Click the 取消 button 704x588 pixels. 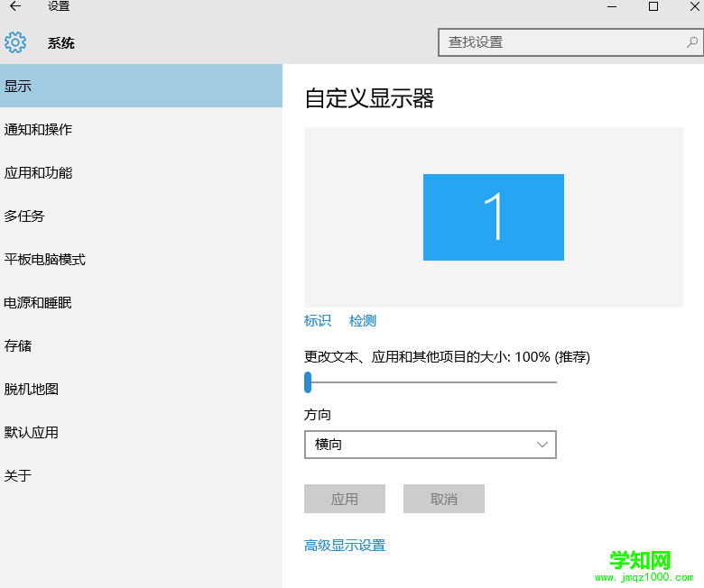[443, 499]
